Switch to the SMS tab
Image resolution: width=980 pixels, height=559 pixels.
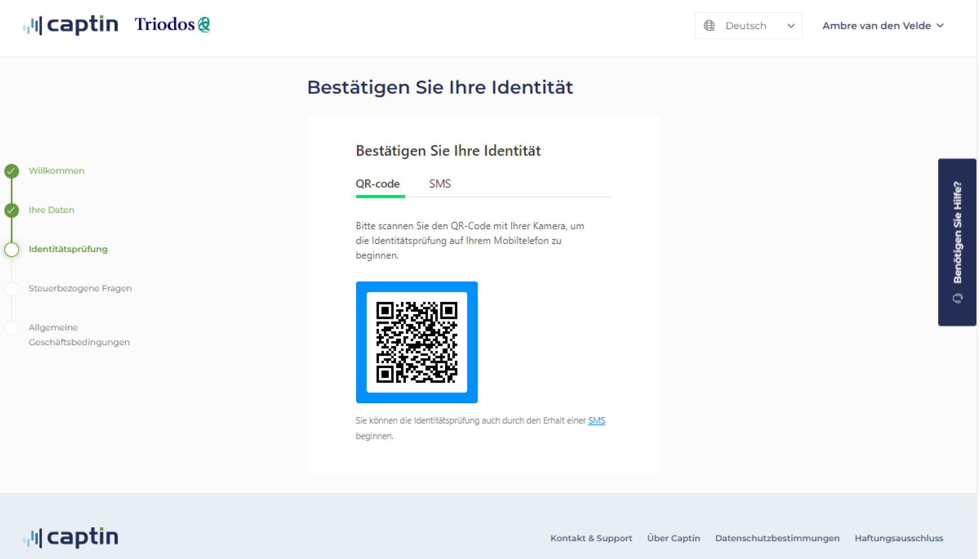click(x=440, y=184)
